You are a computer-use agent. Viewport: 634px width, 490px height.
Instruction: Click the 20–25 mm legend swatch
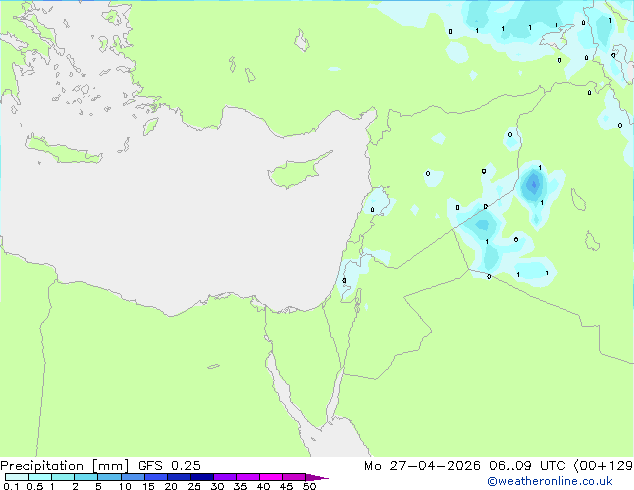click(179, 477)
